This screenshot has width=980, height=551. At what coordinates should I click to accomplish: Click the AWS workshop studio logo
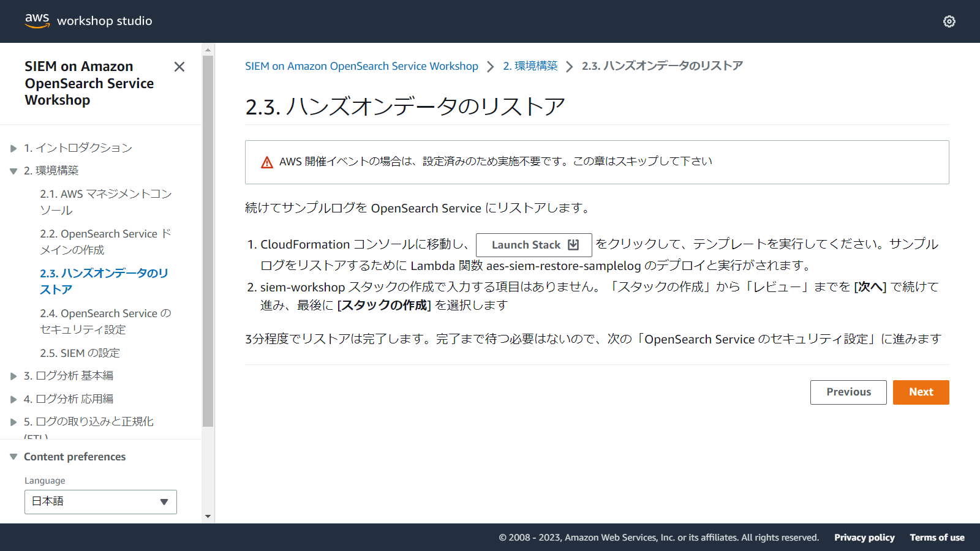(x=89, y=21)
